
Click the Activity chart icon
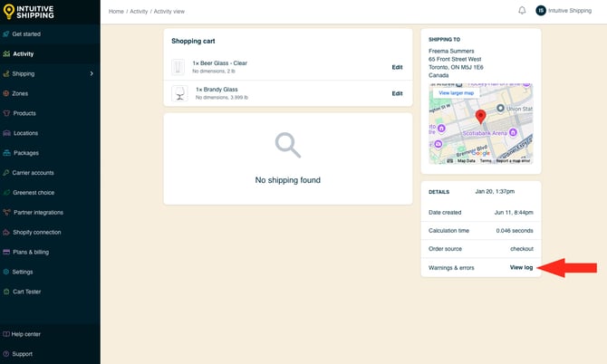pyautogui.click(x=6, y=53)
